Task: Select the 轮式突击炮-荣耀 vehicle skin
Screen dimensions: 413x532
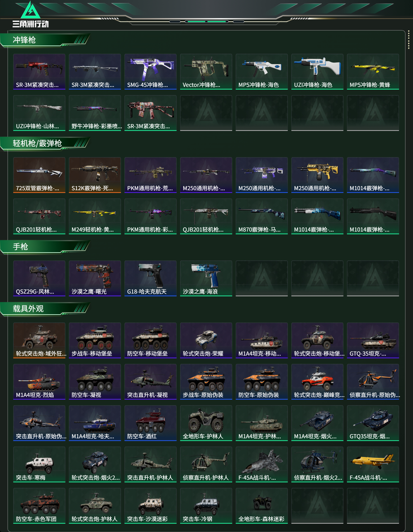Action: click(206, 340)
